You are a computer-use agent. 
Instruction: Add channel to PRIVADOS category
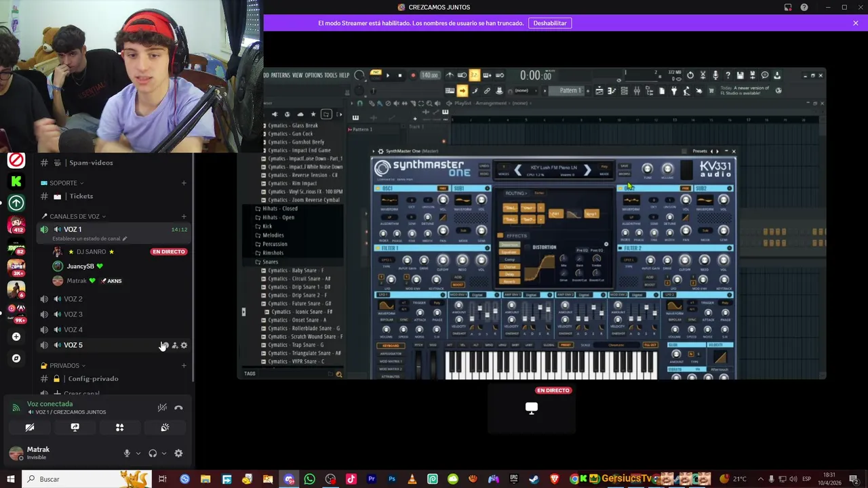pyautogui.click(x=184, y=366)
